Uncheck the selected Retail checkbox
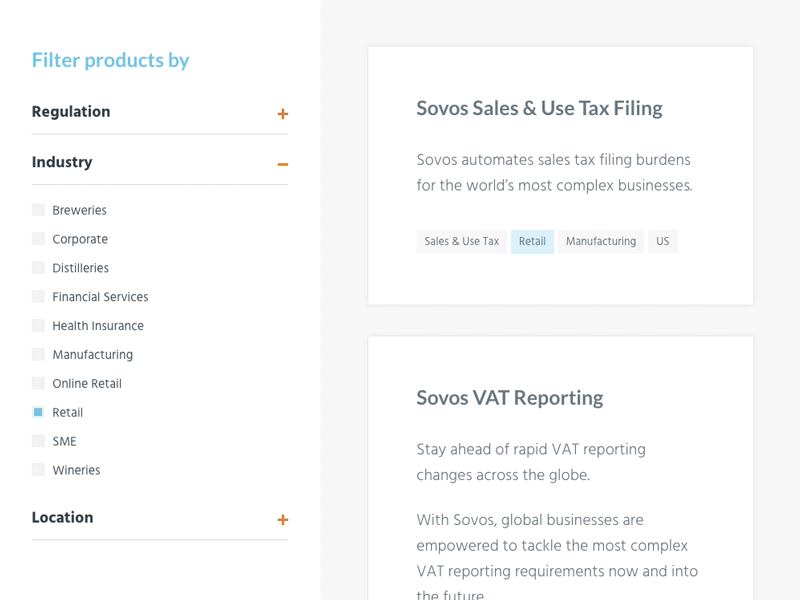800x600 pixels. tap(38, 412)
